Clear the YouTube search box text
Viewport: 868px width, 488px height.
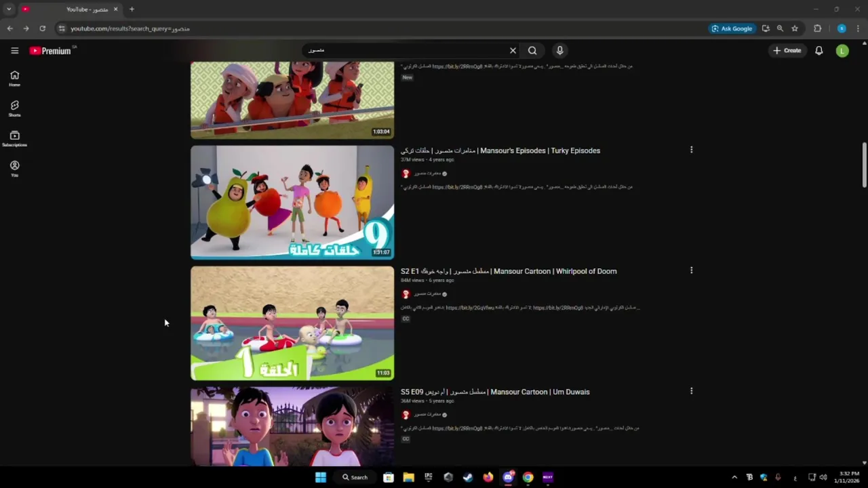coord(513,50)
